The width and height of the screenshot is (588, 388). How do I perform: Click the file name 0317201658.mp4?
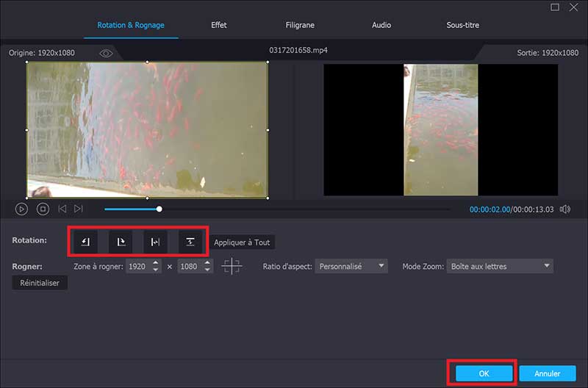point(298,50)
